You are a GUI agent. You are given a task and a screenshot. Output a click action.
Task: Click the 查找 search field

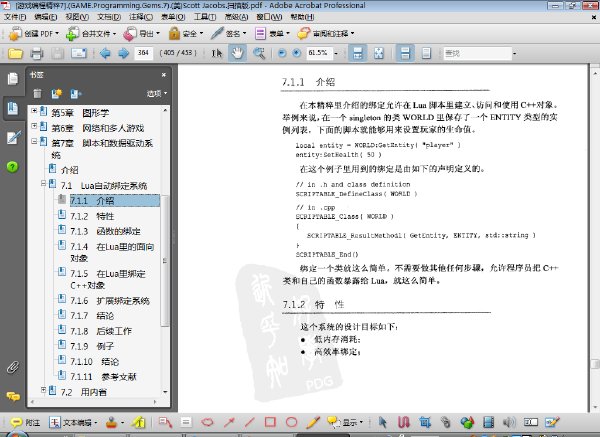point(477,53)
